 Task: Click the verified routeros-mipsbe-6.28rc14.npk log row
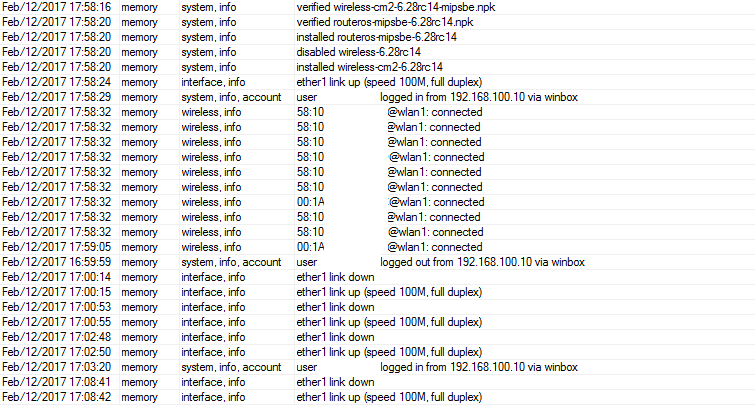click(399, 22)
